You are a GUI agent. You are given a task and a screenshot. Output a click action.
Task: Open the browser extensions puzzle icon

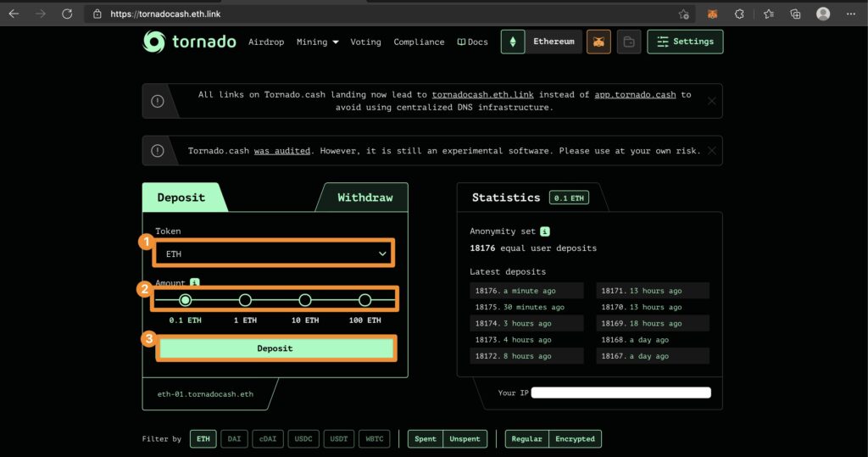[739, 14]
